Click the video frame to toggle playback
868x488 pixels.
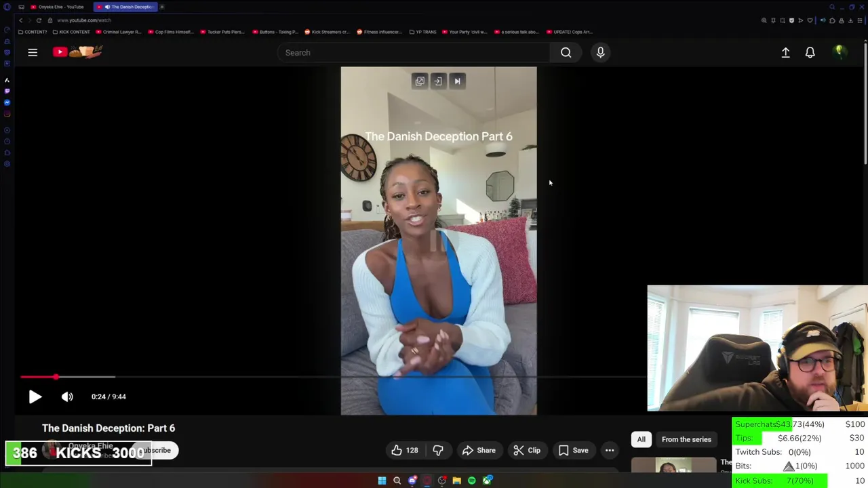438,241
